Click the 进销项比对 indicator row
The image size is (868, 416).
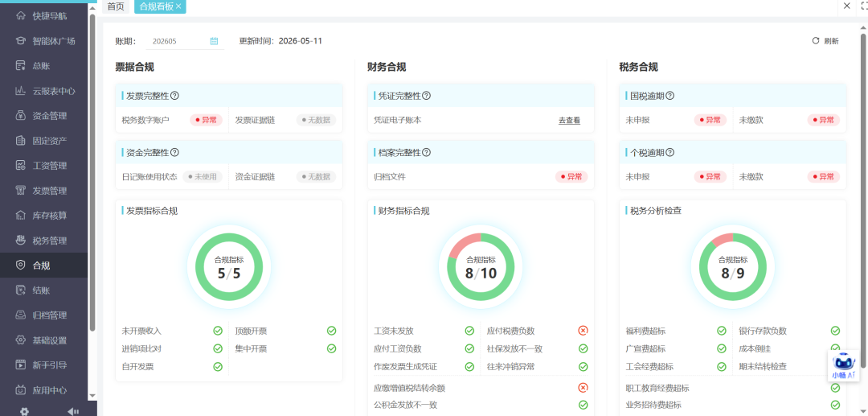[x=172, y=348]
